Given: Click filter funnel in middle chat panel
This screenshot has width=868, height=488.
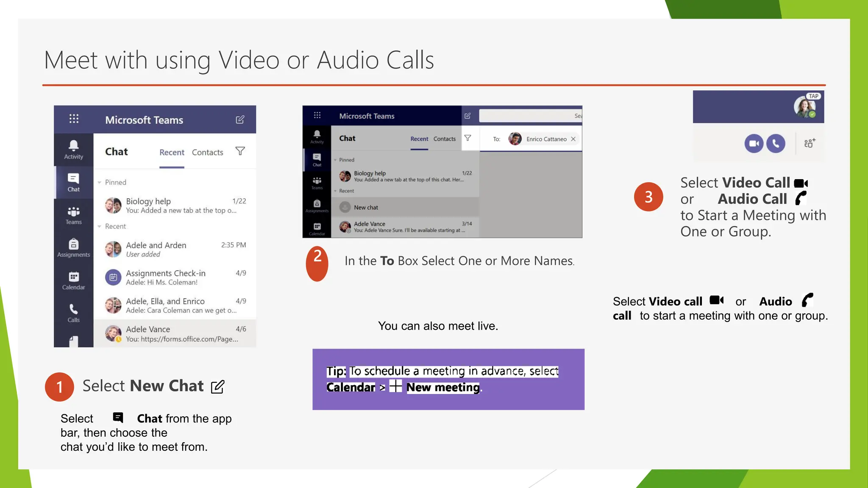Looking at the screenshot, I should (x=467, y=138).
